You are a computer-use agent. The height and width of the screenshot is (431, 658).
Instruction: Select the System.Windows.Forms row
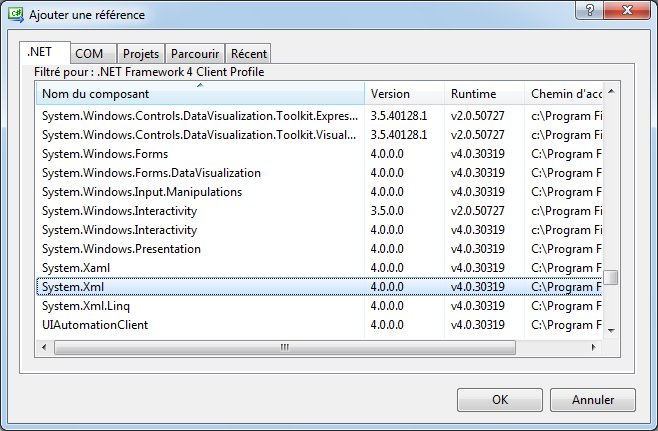[x=104, y=154]
